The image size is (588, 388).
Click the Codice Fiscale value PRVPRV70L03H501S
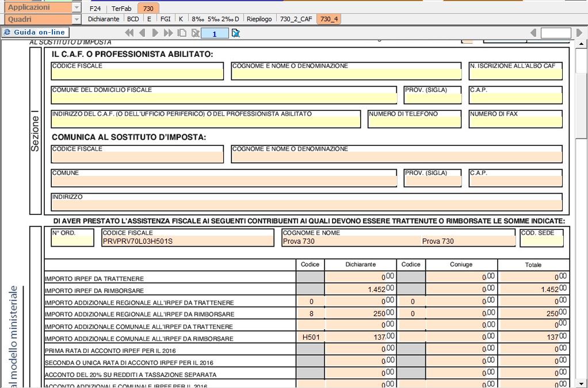click(x=138, y=241)
